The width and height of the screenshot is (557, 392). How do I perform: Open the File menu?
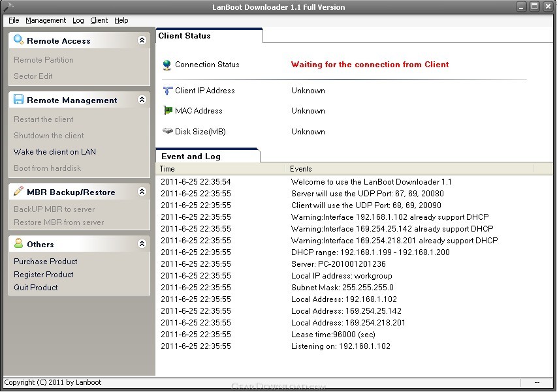click(x=14, y=20)
